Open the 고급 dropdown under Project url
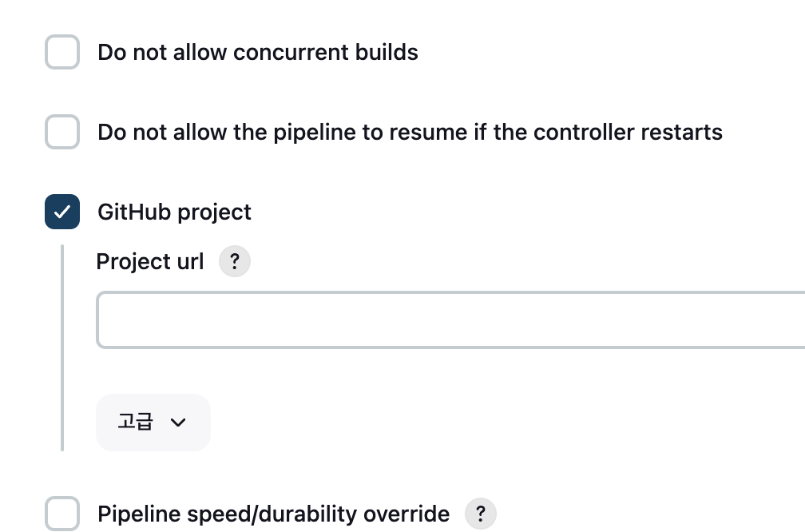Image resolution: width=805 pixels, height=532 pixels. click(x=153, y=422)
